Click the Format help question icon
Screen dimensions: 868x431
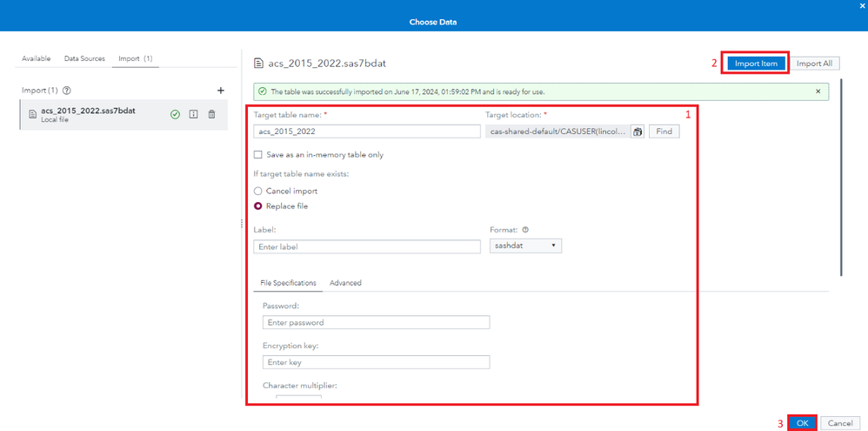(525, 231)
